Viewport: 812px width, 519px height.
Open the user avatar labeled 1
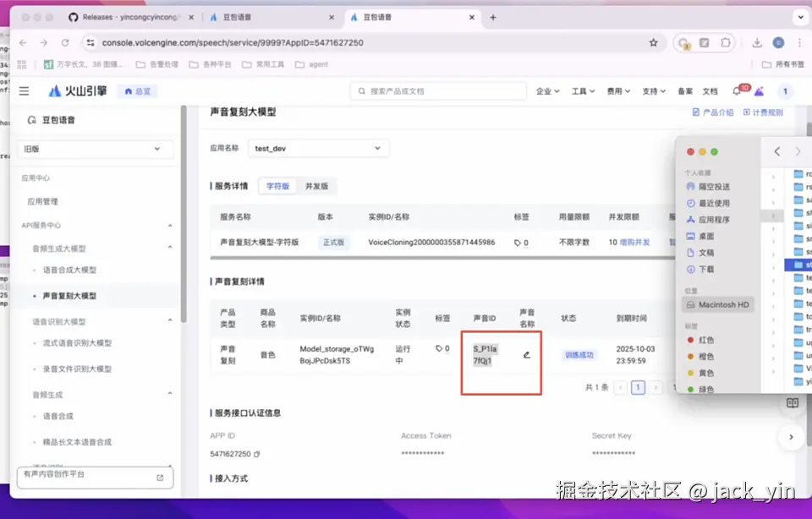pos(785,91)
